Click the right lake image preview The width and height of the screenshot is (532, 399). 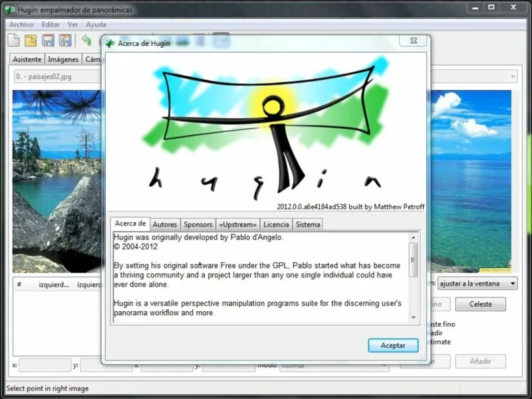click(x=471, y=181)
